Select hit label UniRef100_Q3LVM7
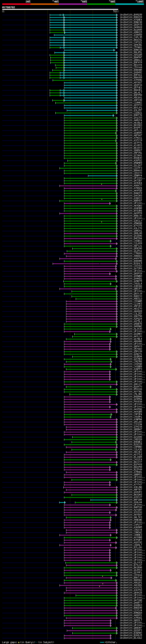 (x=131, y=110)
